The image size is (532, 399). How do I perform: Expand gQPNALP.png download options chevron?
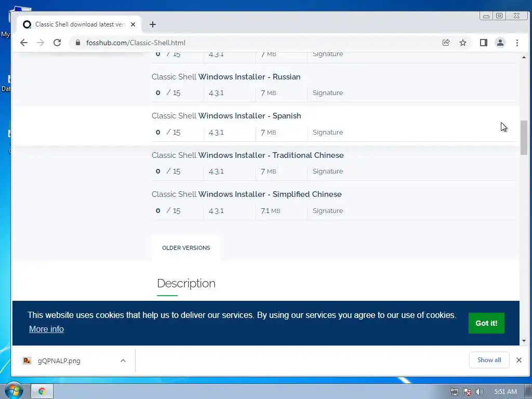123,361
